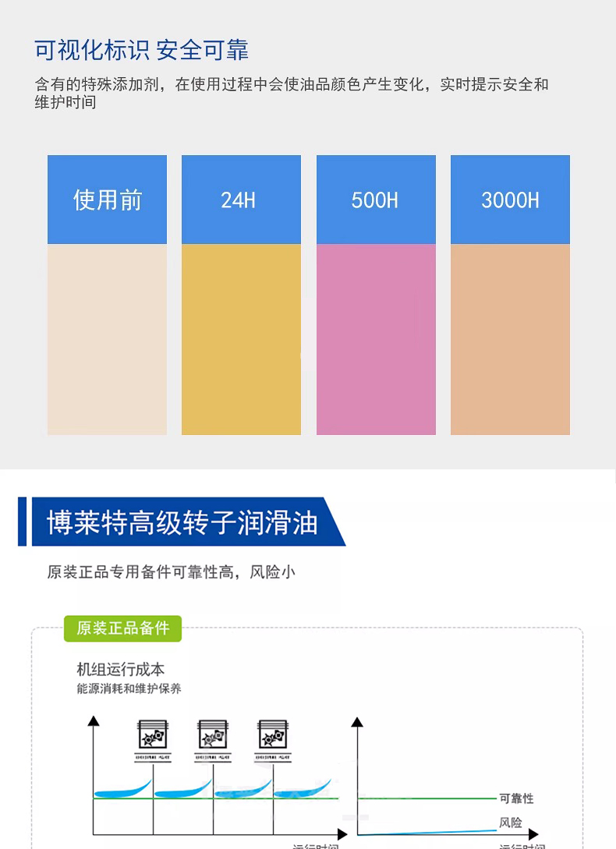Image resolution: width=616 pixels, height=849 pixels.
Task: Click the 可视化标识 安全可靠 heading
Action: click(x=142, y=50)
